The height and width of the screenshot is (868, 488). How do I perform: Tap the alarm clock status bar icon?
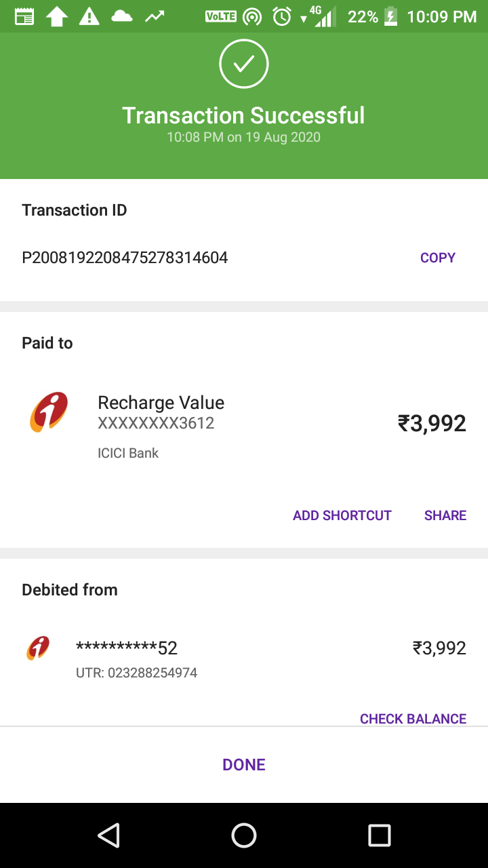[x=282, y=16]
